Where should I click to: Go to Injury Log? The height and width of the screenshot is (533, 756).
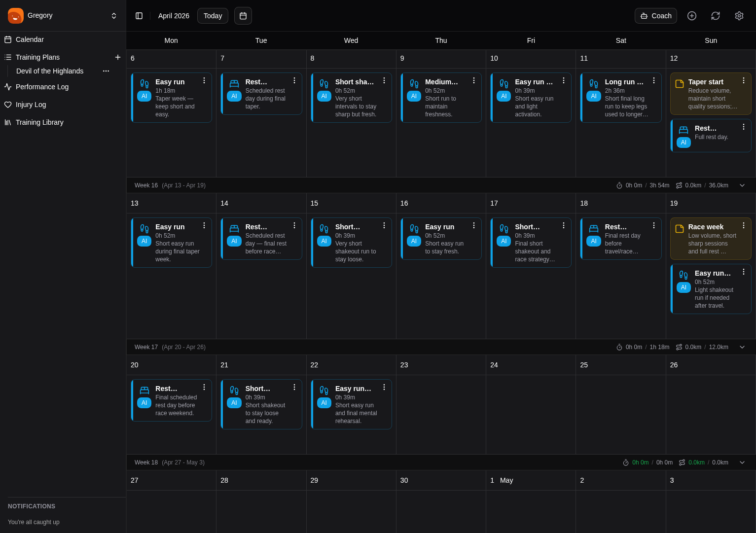[x=31, y=105]
